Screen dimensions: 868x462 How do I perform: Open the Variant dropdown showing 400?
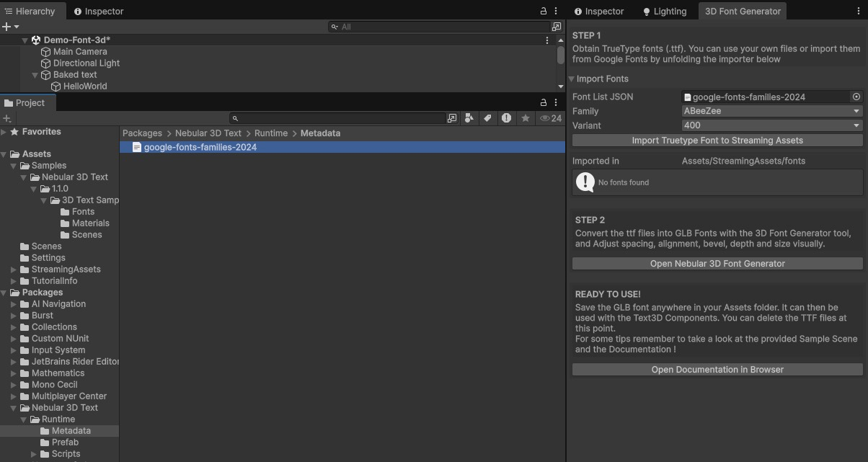click(772, 125)
